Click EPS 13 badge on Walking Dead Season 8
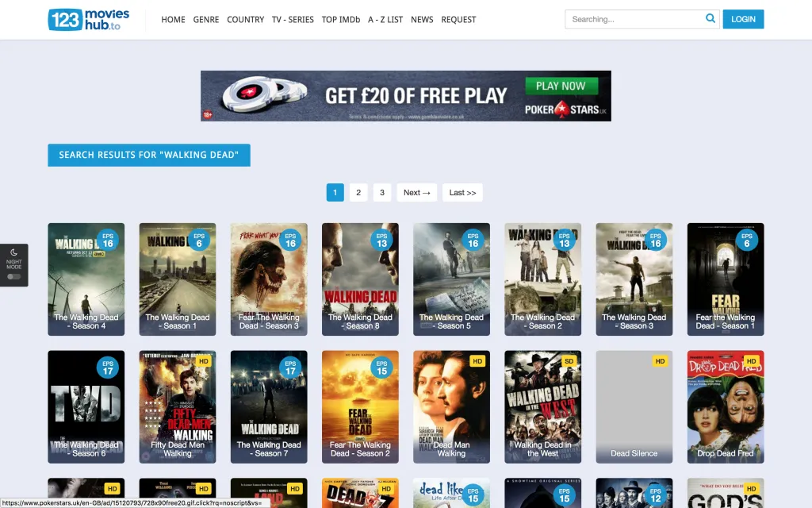The height and width of the screenshot is (508, 812). click(x=381, y=240)
